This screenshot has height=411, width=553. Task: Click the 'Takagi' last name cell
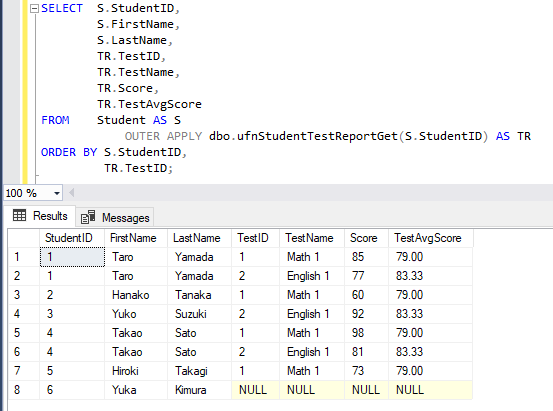click(199, 371)
